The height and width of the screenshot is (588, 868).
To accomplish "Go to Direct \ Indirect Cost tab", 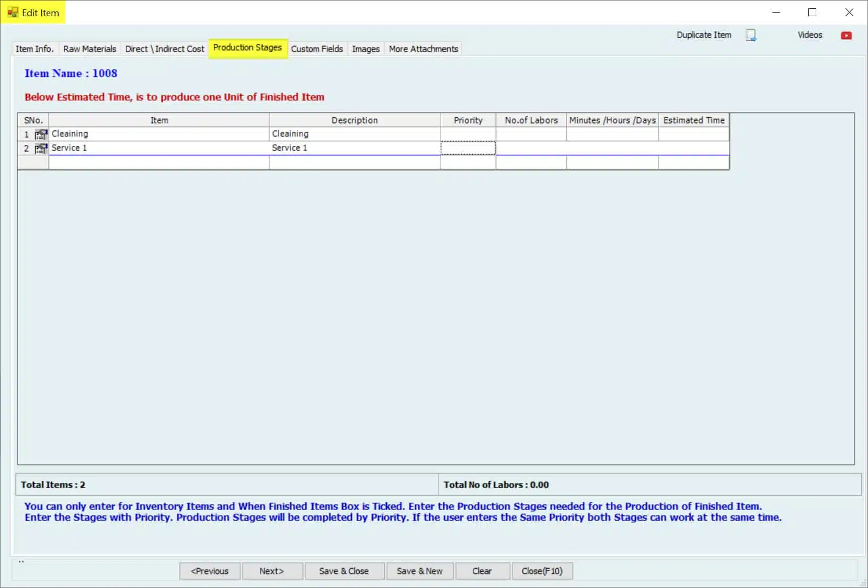I will (165, 49).
